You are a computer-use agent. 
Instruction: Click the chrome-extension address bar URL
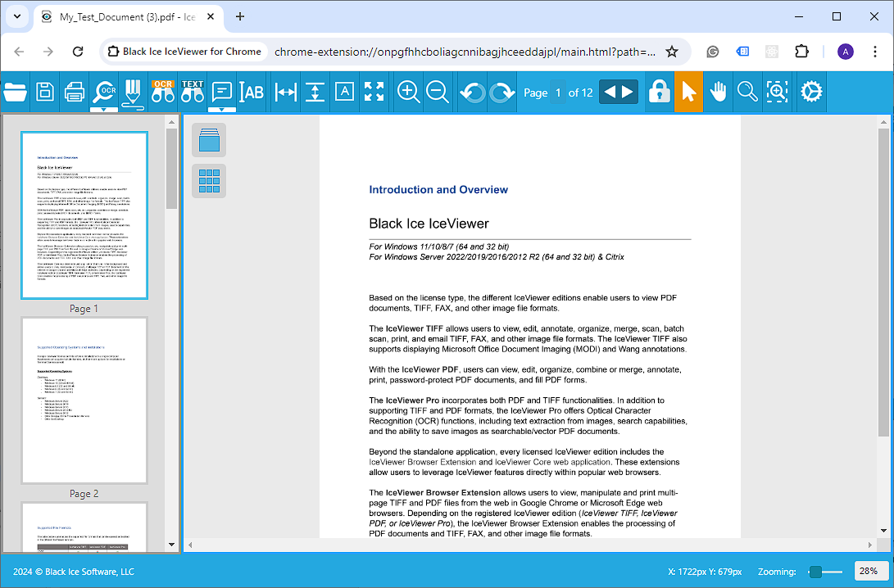[x=465, y=52]
